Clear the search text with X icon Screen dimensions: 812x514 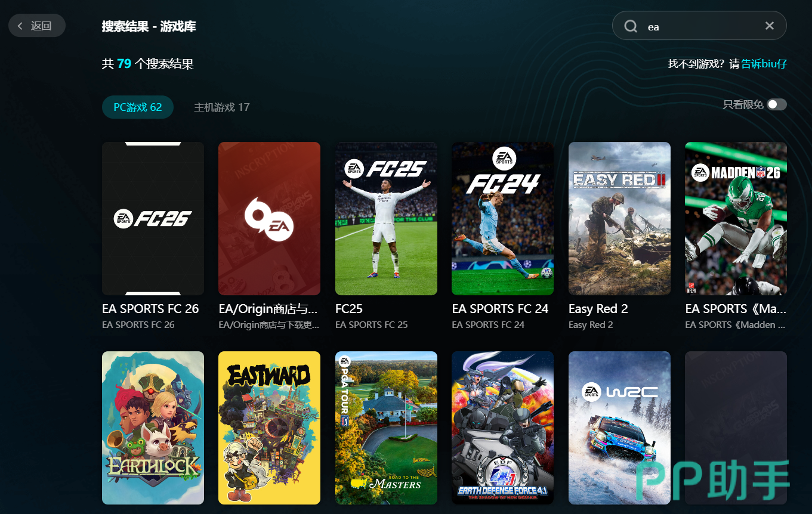point(769,26)
